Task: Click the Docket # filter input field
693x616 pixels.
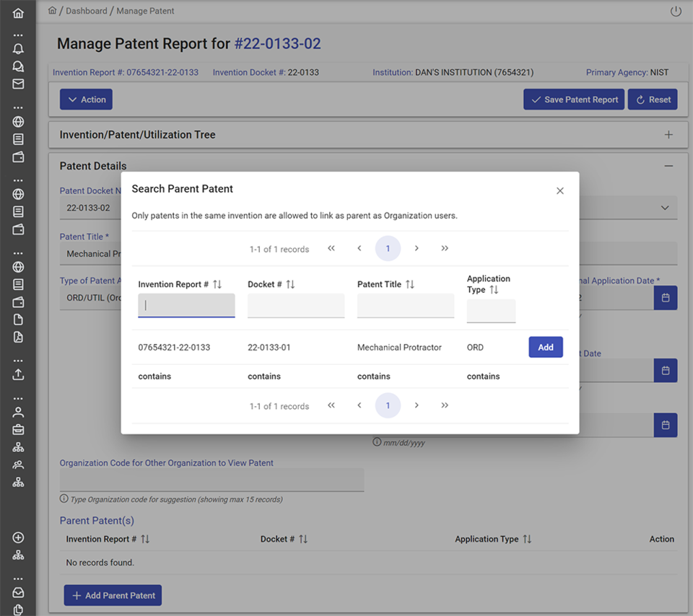Action: coord(296,305)
